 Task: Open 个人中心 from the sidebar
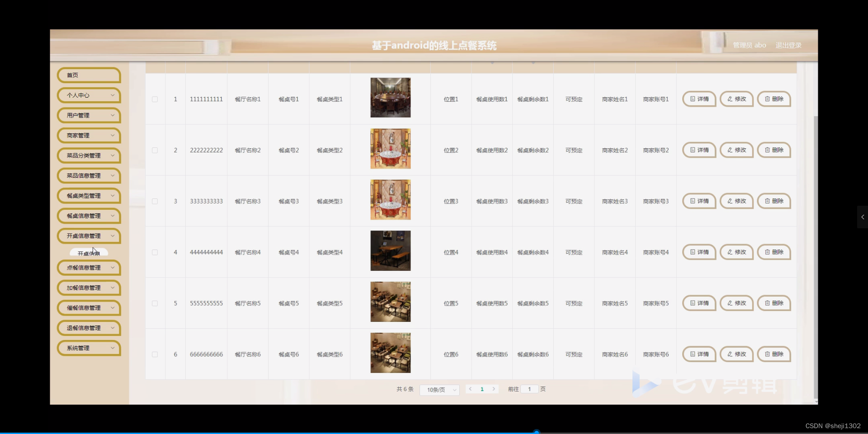(89, 95)
